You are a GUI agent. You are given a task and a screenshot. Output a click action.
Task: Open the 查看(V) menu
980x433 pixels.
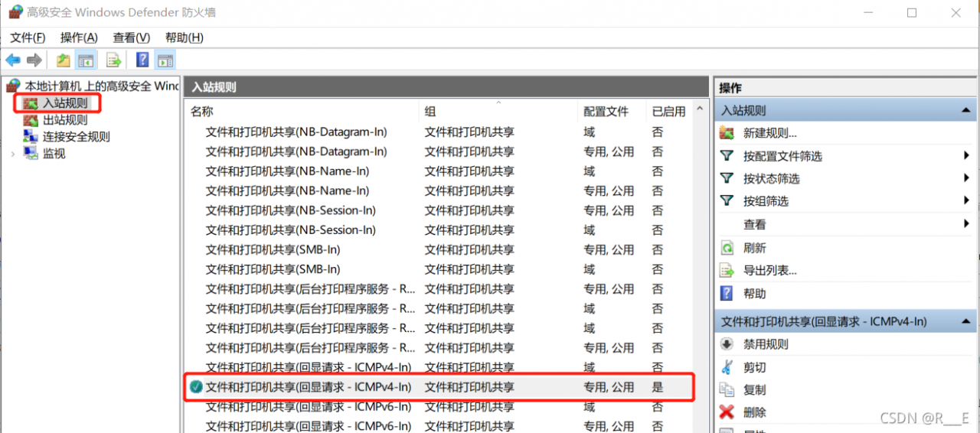tap(131, 37)
